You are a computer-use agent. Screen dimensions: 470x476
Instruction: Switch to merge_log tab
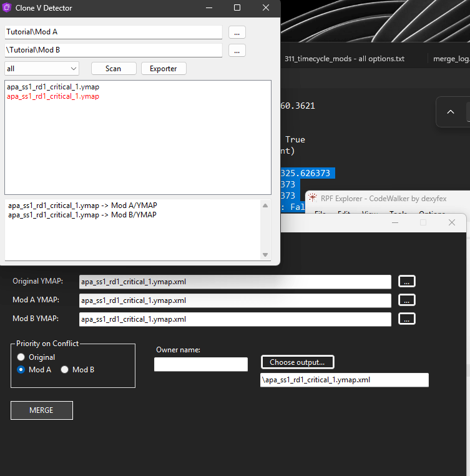pyautogui.click(x=451, y=59)
